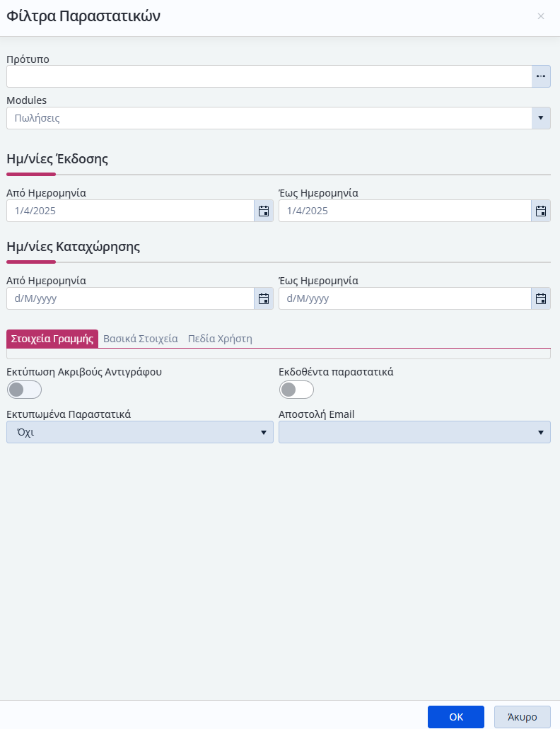
Task: Expand the Modules dropdown arrow
Action: [541, 118]
